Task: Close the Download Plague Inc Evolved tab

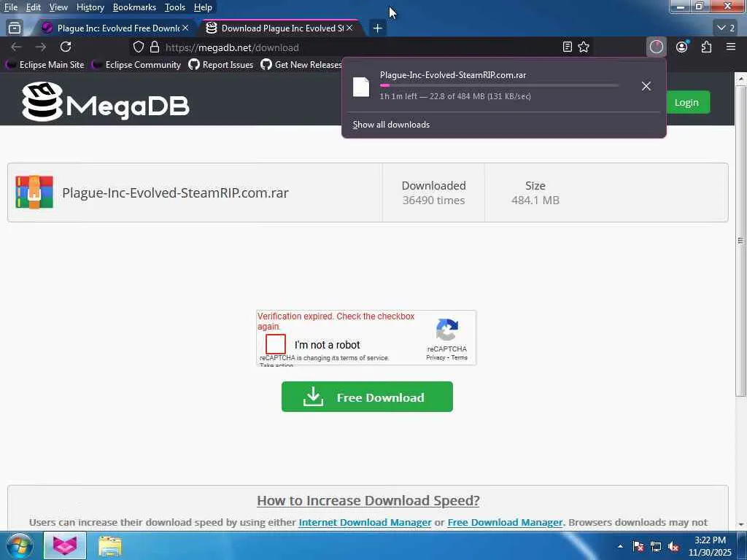Action: pos(349,28)
